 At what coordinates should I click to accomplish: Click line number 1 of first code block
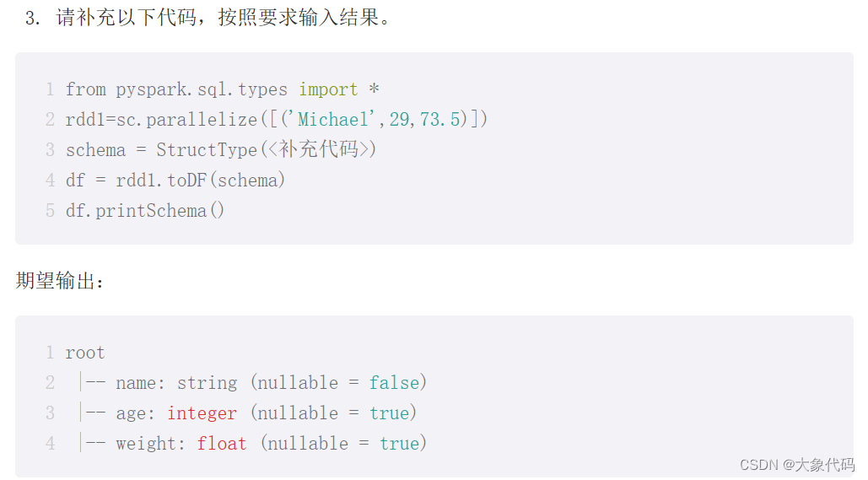point(50,89)
